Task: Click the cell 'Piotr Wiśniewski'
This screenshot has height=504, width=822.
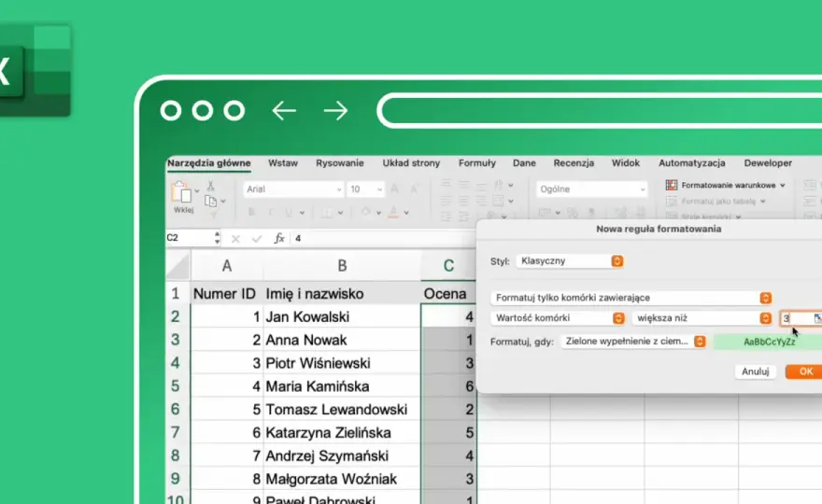Action: (x=342, y=363)
